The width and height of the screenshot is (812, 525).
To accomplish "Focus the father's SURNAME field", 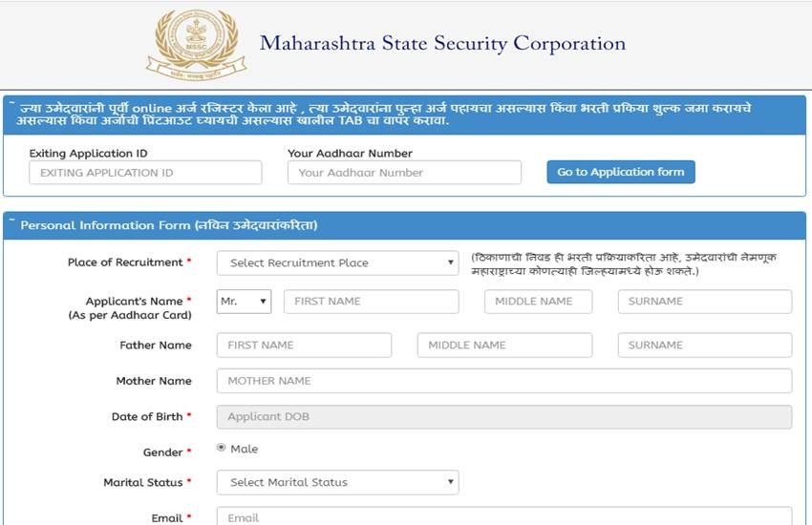I will [704, 346].
